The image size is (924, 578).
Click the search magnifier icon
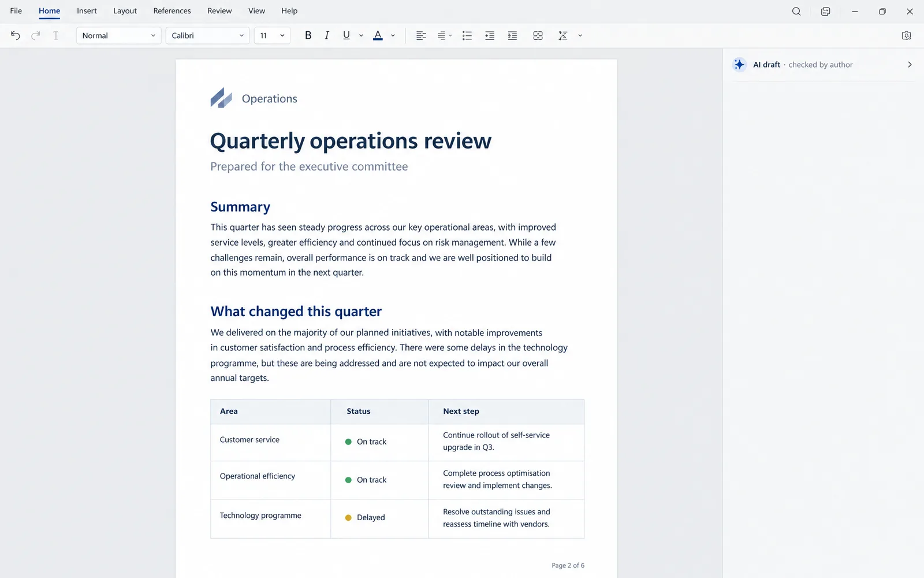coord(796,11)
